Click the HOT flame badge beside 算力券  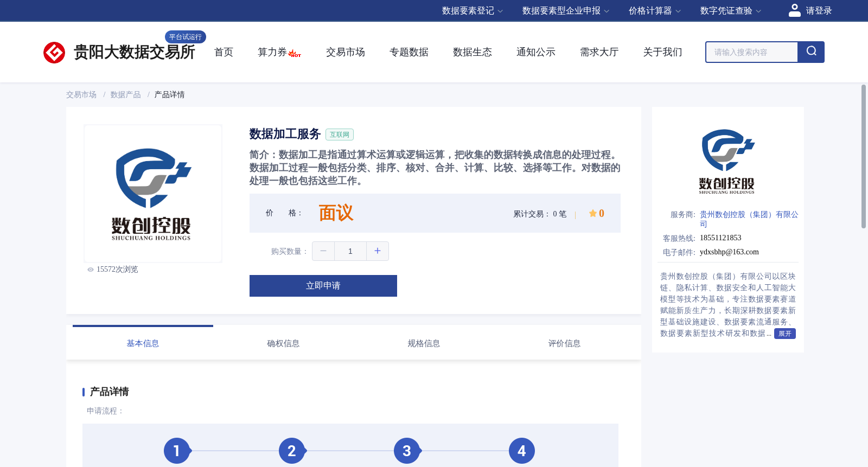[295, 54]
